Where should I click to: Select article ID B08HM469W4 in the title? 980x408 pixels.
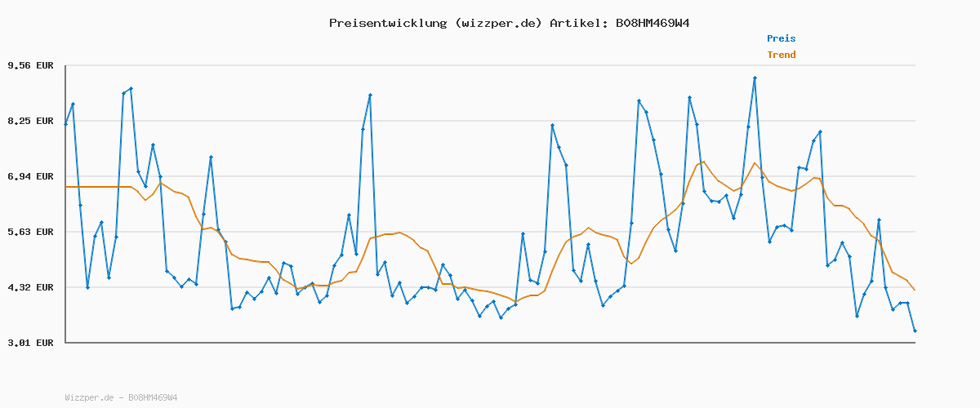pos(653,23)
